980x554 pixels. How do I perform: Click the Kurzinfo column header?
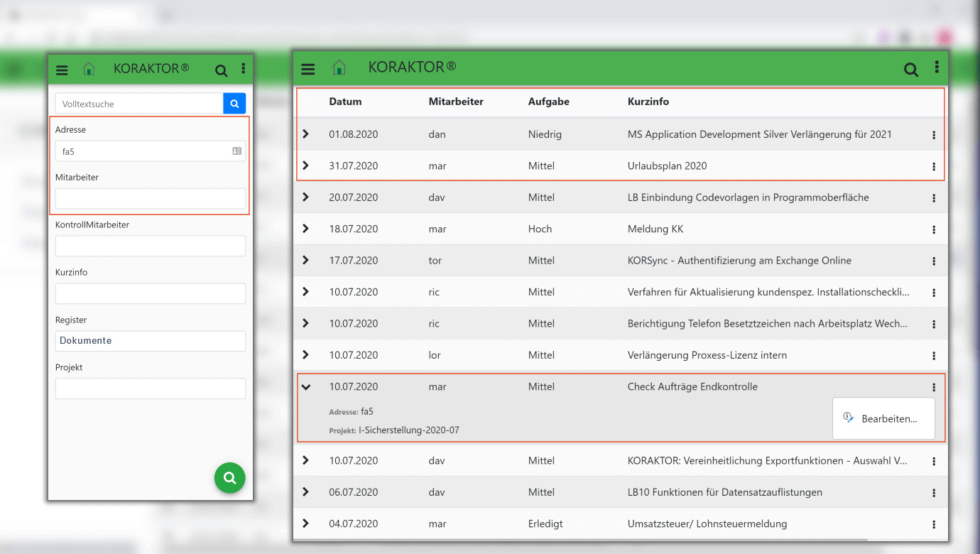[648, 102]
